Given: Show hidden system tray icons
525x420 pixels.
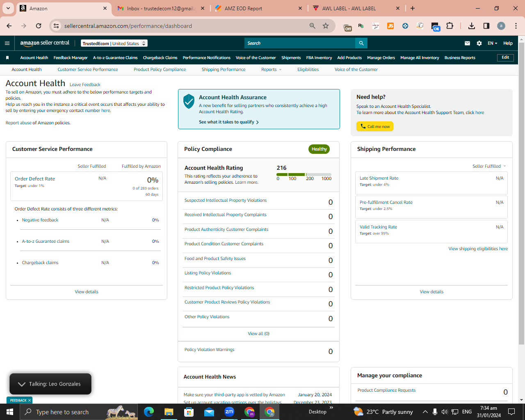Looking at the screenshot, I should click(425, 412).
